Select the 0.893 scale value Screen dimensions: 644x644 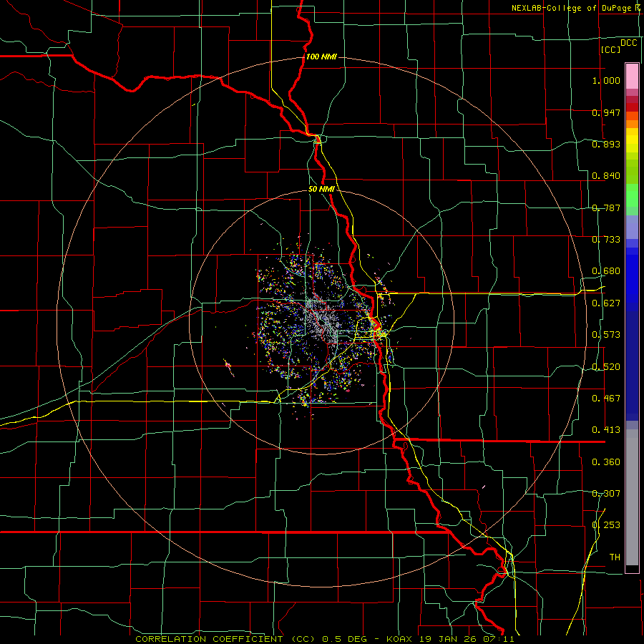[606, 144]
